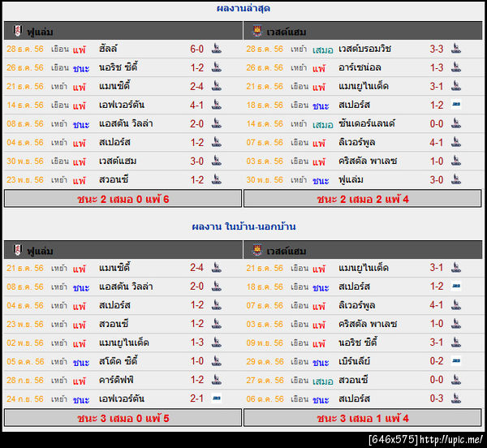This screenshot has height=448, width=487.
Task: Click the ชนะ 3 เสมอ 0 แพ้ 5 summary
Action: pyautogui.click(x=123, y=418)
